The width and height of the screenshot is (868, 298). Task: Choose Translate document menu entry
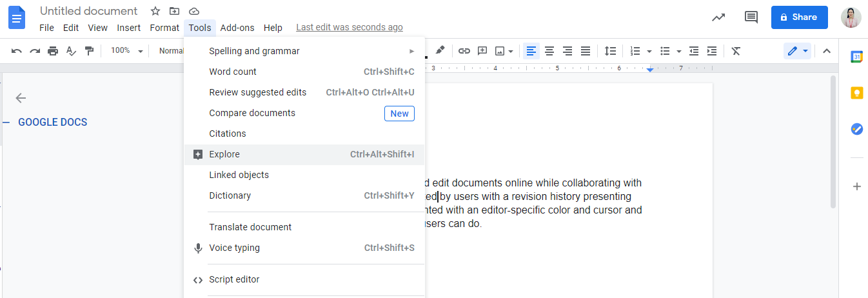[x=250, y=227]
